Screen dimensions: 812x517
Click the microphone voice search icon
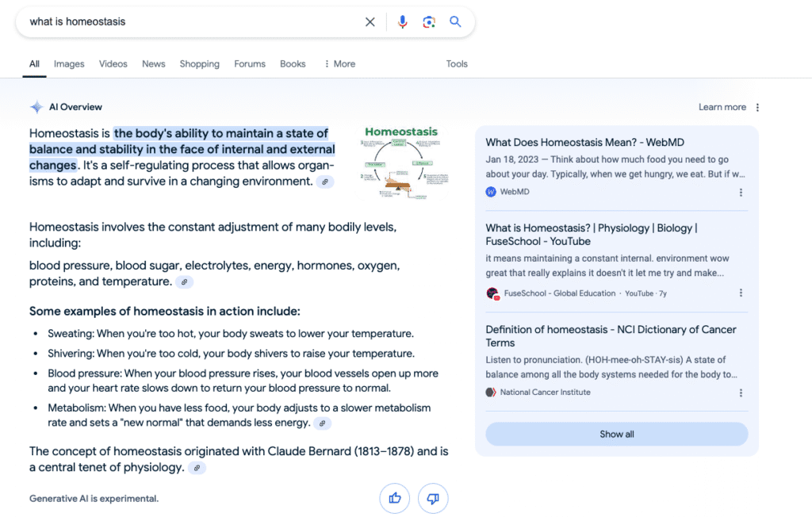[402, 22]
